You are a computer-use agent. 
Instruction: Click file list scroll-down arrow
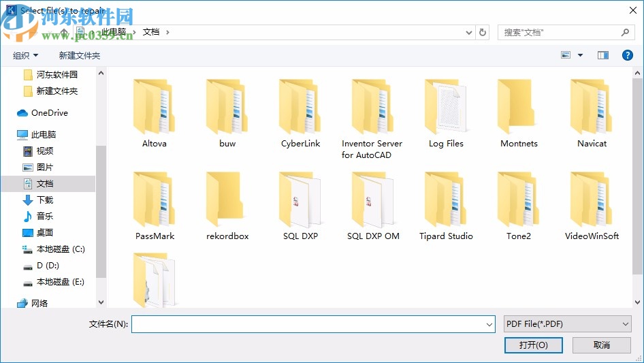coord(637,302)
